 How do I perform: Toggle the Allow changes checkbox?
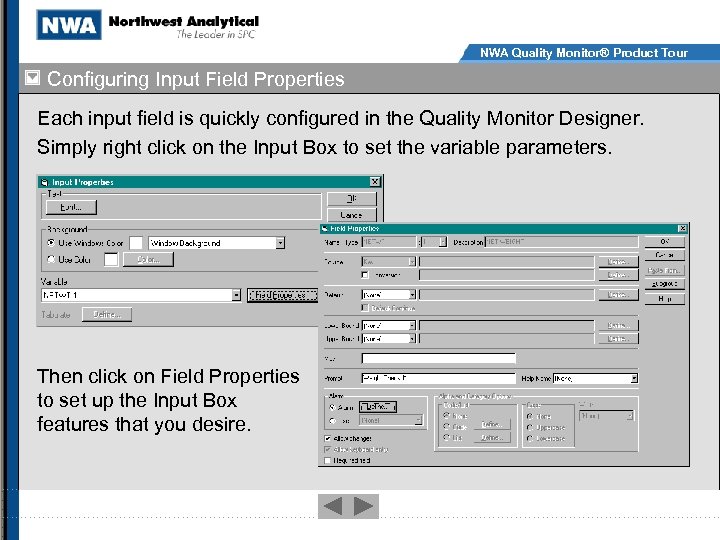[x=327, y=439]
